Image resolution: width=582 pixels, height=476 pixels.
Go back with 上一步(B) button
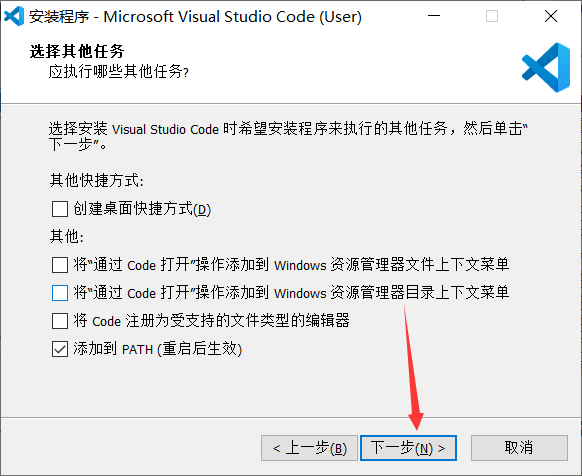click(309, 448)
